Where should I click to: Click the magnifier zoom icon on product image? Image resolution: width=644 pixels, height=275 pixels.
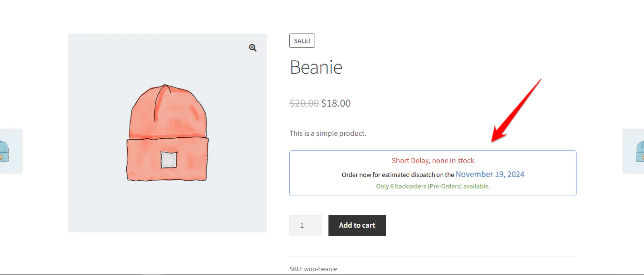click(x=252, y=48)
